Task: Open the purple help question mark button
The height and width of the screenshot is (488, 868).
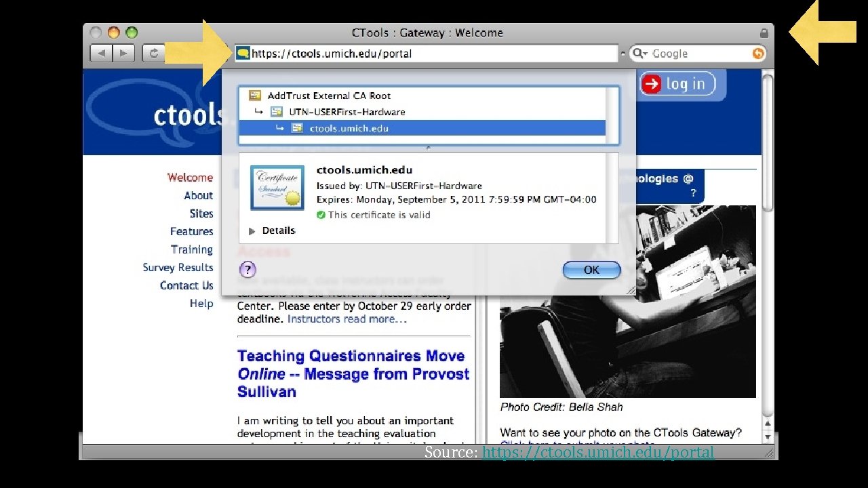Action: click(248, 270)
